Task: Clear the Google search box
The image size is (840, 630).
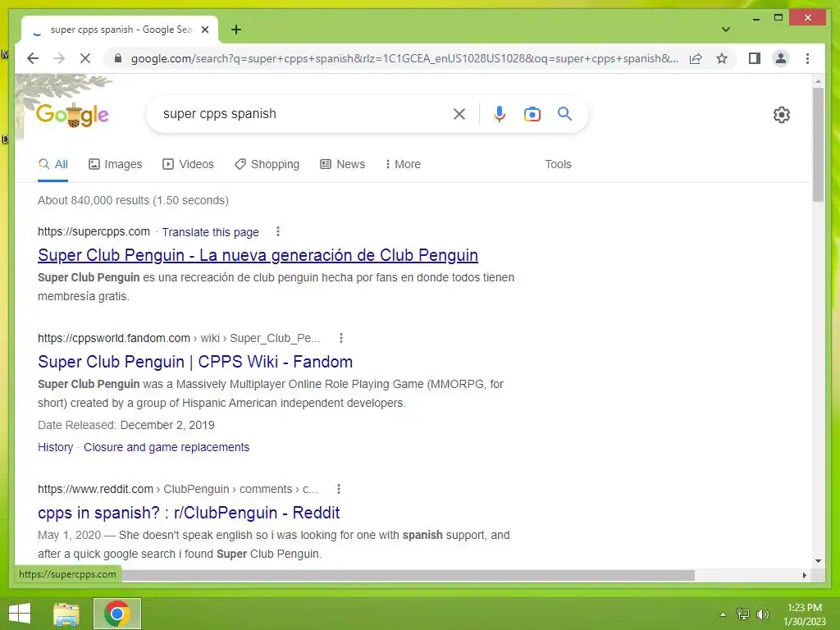Action: [459, 113]
